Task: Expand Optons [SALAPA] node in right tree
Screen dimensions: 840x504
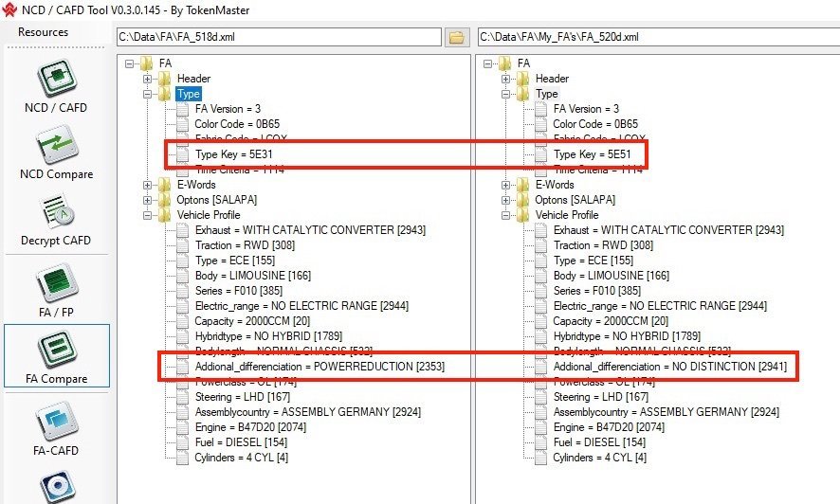Action: [506, 200]
